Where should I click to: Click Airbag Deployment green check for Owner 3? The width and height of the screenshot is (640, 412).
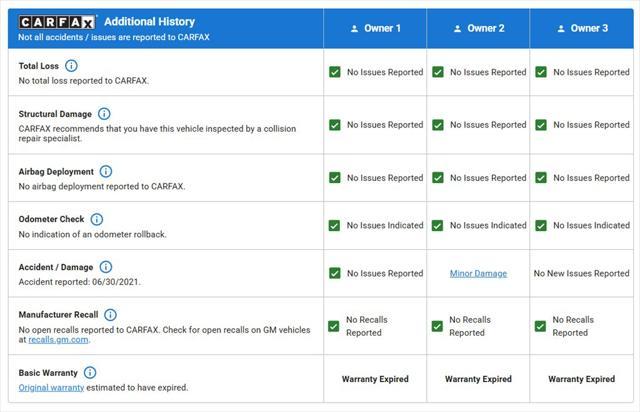(541, 178)
